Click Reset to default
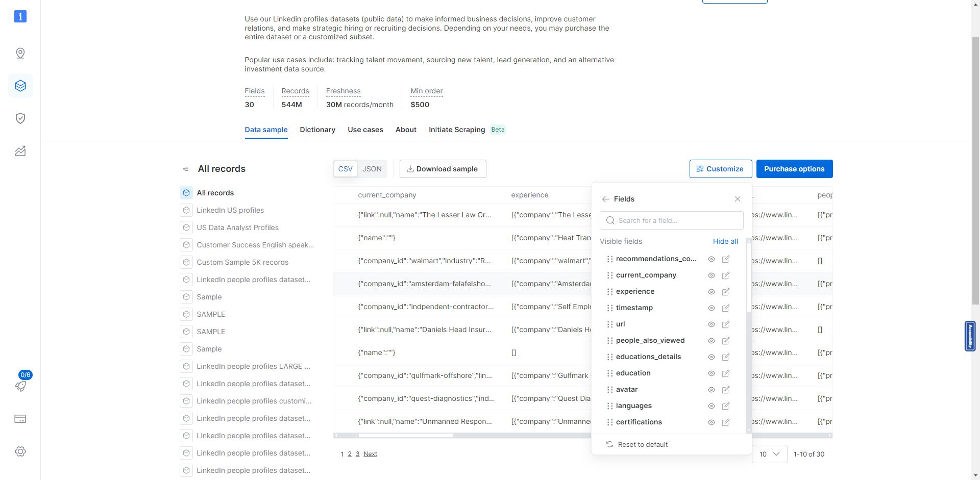 point(637,445)
